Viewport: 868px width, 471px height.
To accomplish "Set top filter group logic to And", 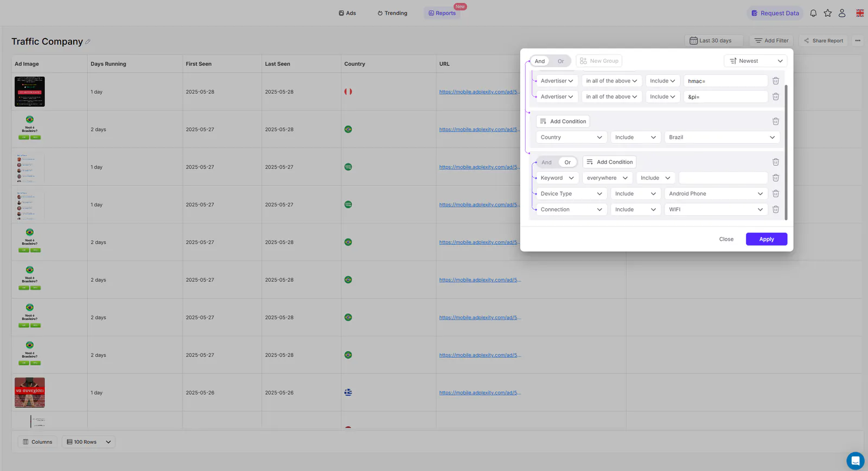I will [x=540, y=61].
